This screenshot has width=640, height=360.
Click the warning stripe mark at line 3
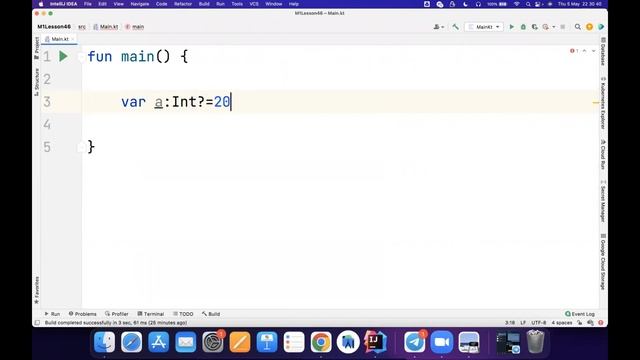(596, 102)
